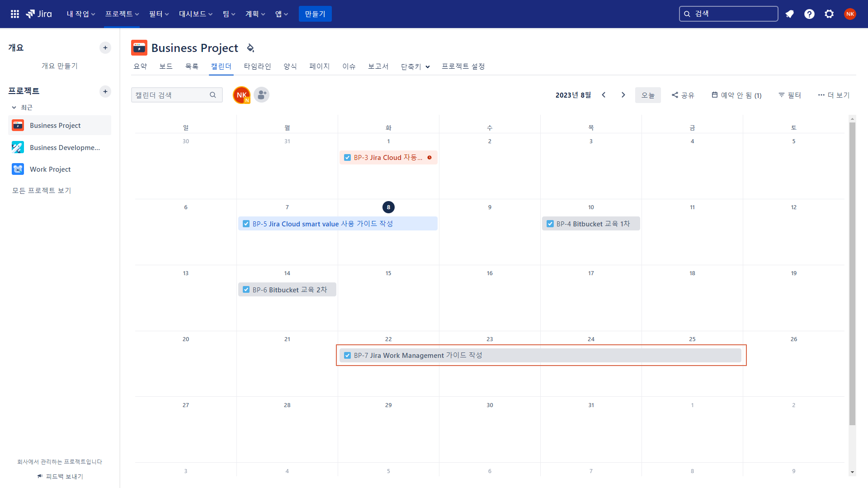Toggle the BP-5 task checkbox icon

[x=246, y=224]
